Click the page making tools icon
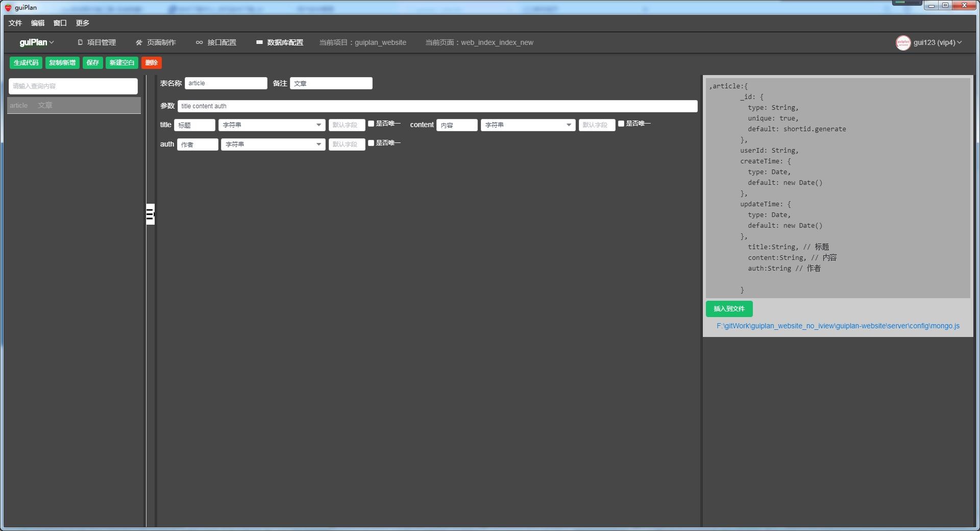Viewport: 980px width, 531px height. pos(139,43)
